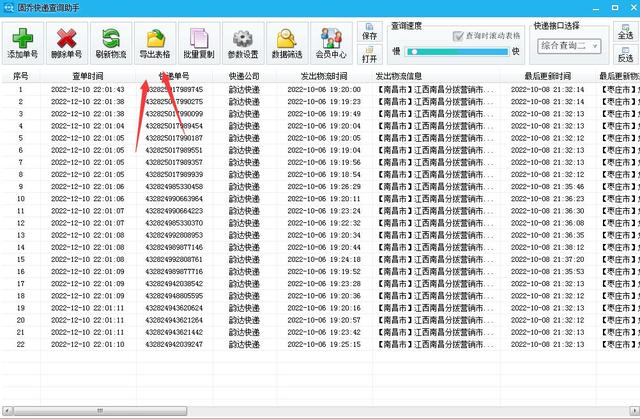Click the scrollbar left arrow
The image size is (640, 419).
click(x=7, y=410)
